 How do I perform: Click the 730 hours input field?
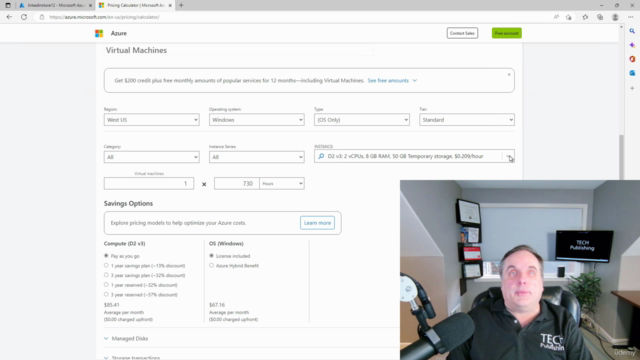[237, 184]
